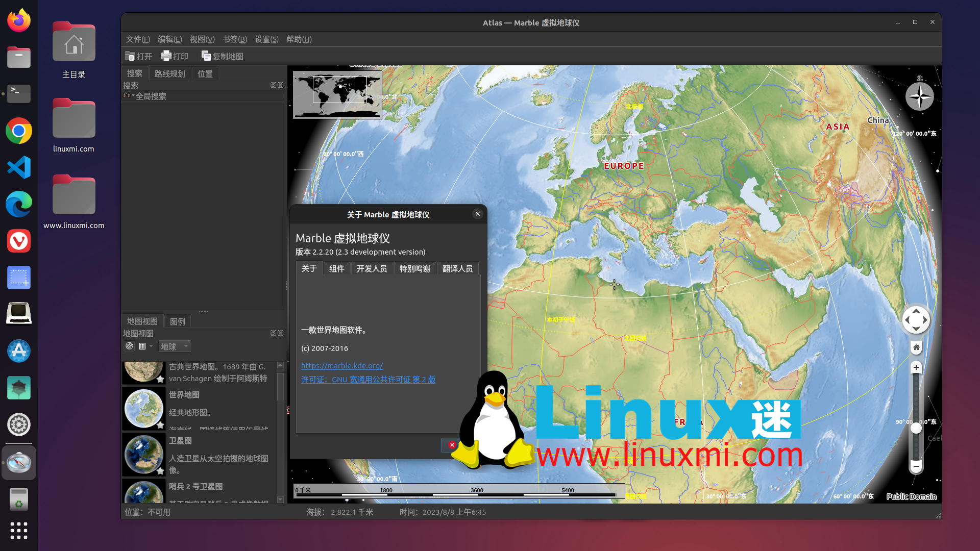980x551 pixels.
Task: Zoom in with the plus button
Action: click(x=916, y=367)
